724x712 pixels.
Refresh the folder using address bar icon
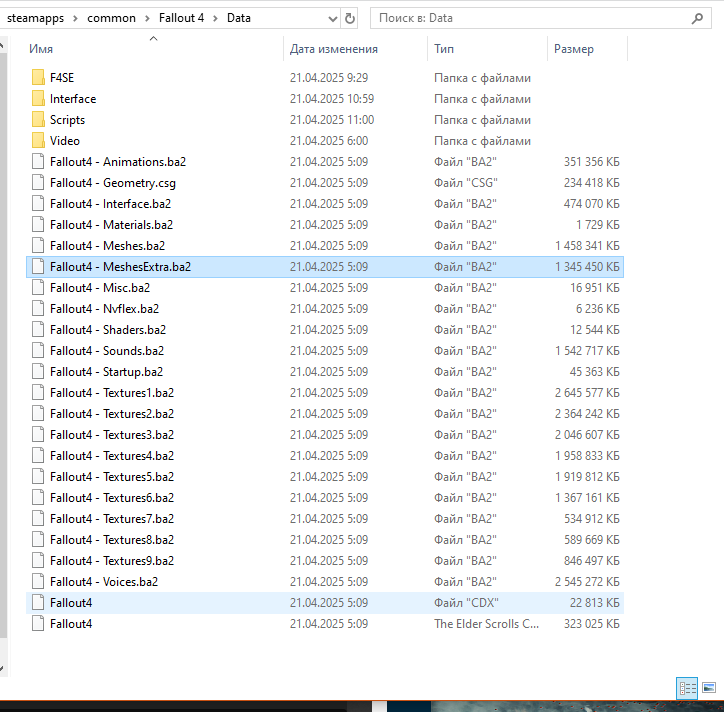click(x=349, y=18)
